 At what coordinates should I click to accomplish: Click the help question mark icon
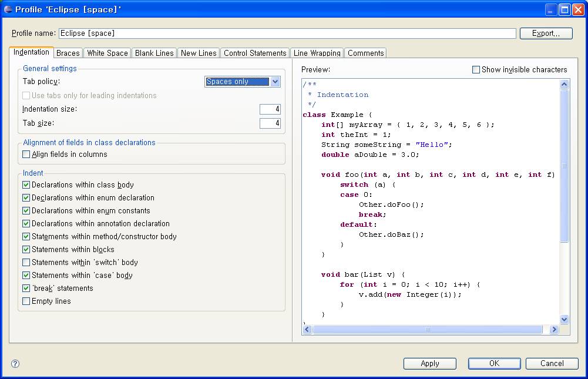coord(15,363)
